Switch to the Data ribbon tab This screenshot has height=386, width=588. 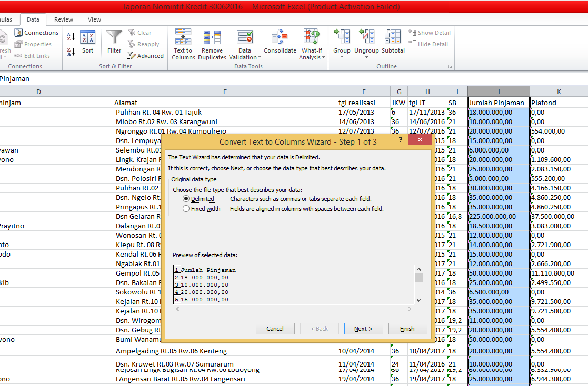[33, 19]
